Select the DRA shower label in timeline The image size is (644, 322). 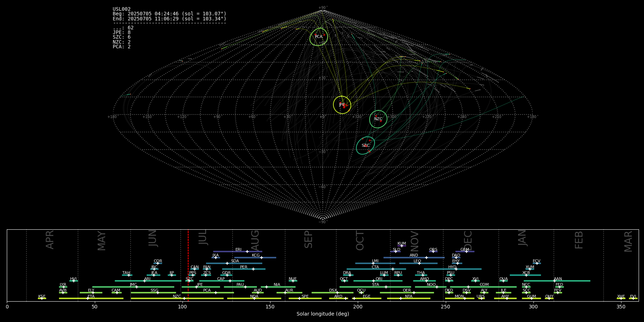(x=347, y=273)
